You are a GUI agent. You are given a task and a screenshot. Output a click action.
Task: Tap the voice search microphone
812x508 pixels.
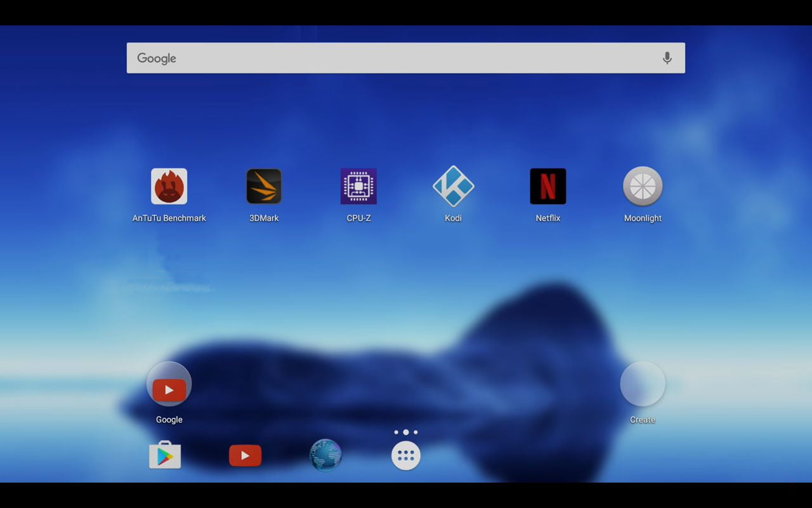click(667, 58)
